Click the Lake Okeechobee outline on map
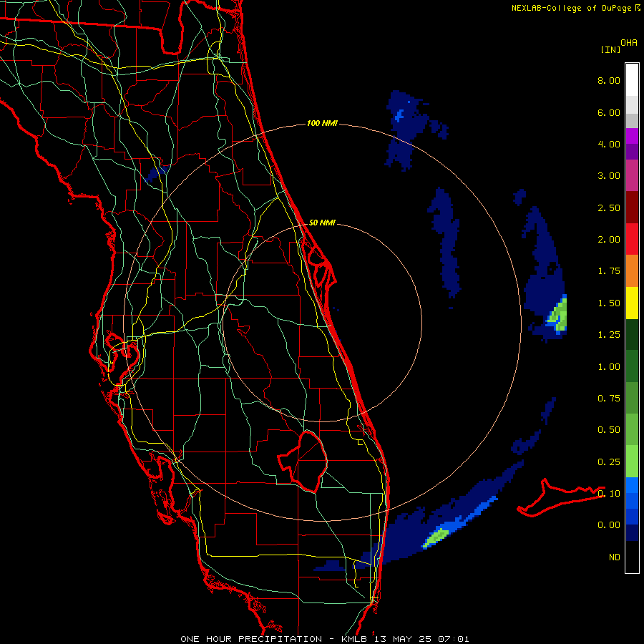This screenshot has height=644, width=644. click(x=303, y=461)
